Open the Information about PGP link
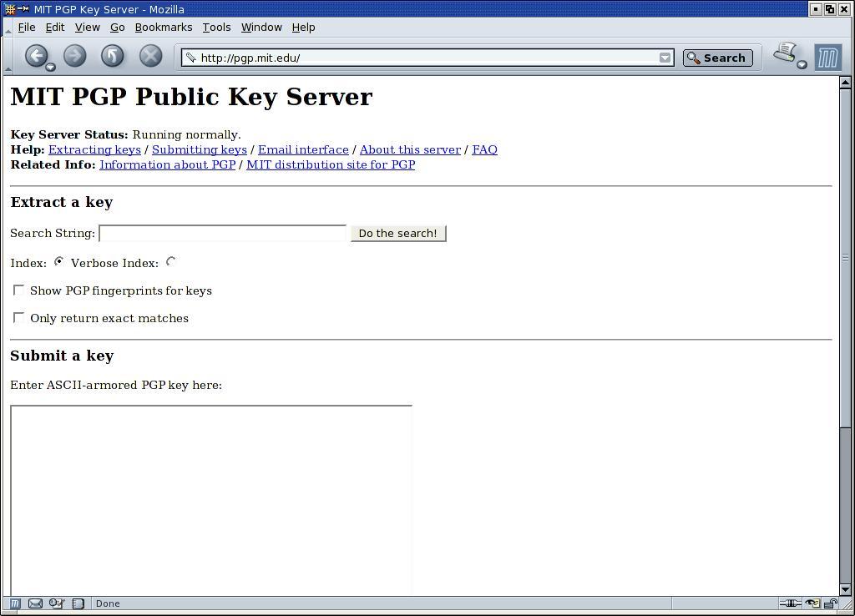 (167, 164)
